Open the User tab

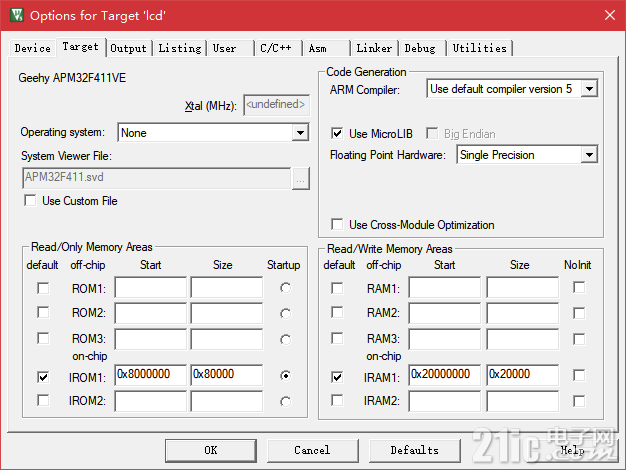coord(230,48)
